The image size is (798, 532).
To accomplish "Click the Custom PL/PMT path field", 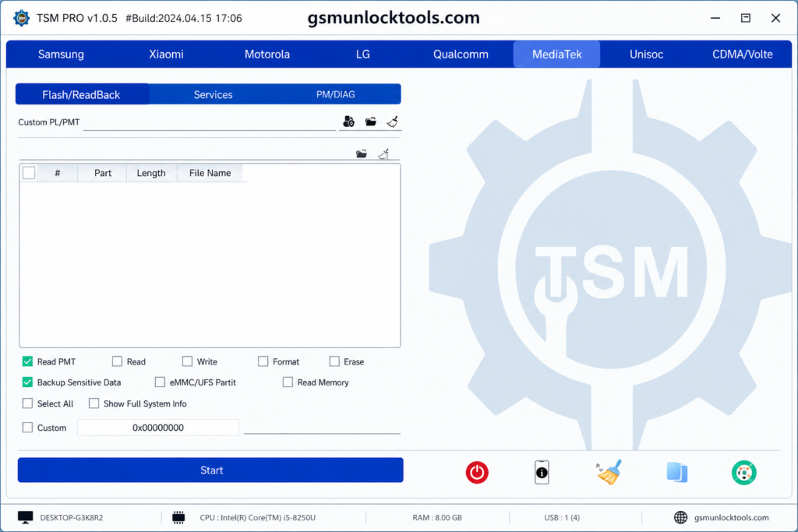I will coord(210,122).
